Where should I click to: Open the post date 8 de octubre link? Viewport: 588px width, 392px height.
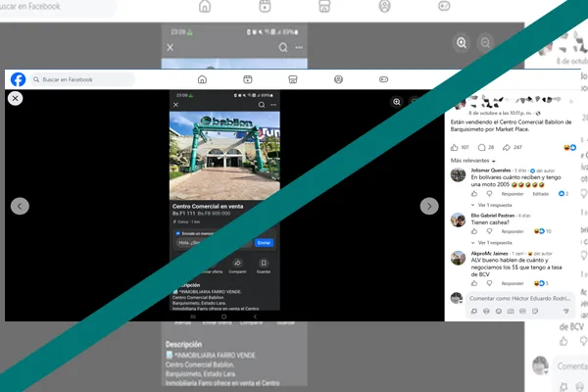click(x=500, y=113)
